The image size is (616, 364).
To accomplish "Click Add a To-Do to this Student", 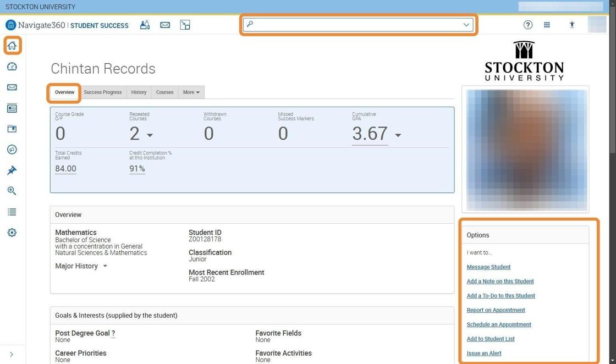I will pyautogui.click(x=501, y=296).
